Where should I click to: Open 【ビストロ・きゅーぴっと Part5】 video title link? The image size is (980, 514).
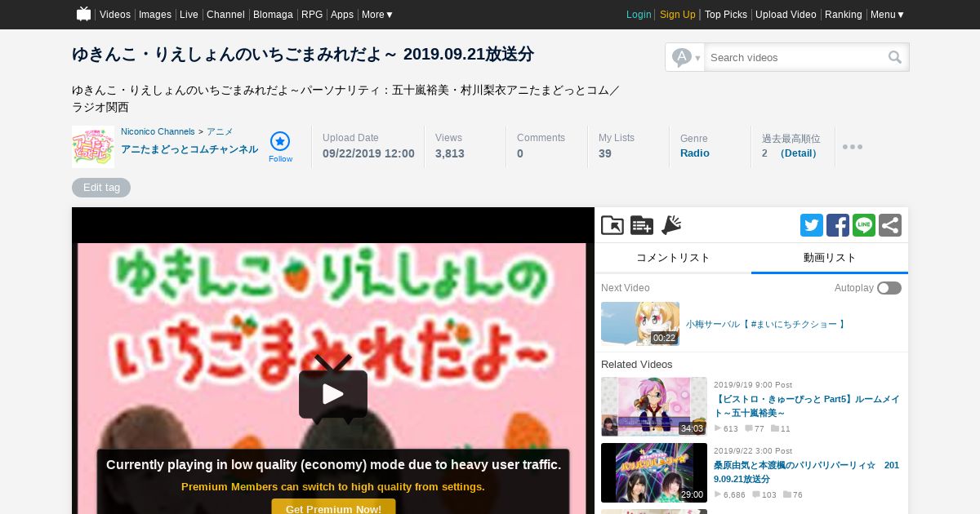[807, 406]
